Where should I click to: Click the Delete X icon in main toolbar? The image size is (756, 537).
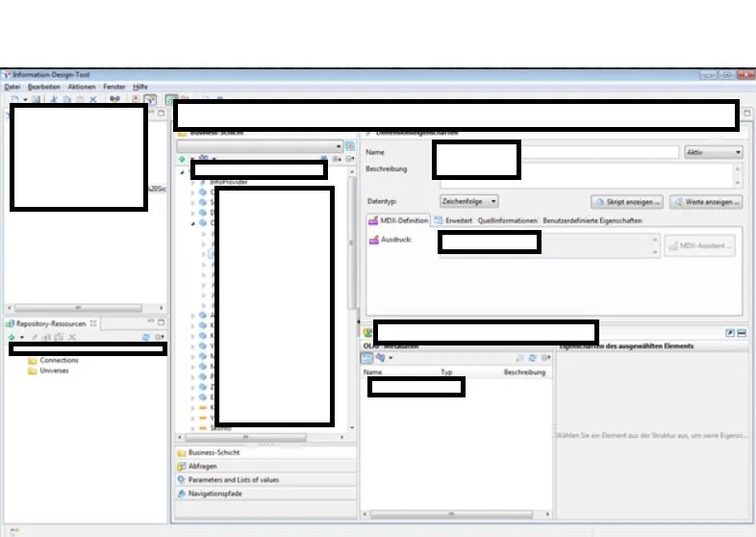pyautogui.click(x=93, y=99)
